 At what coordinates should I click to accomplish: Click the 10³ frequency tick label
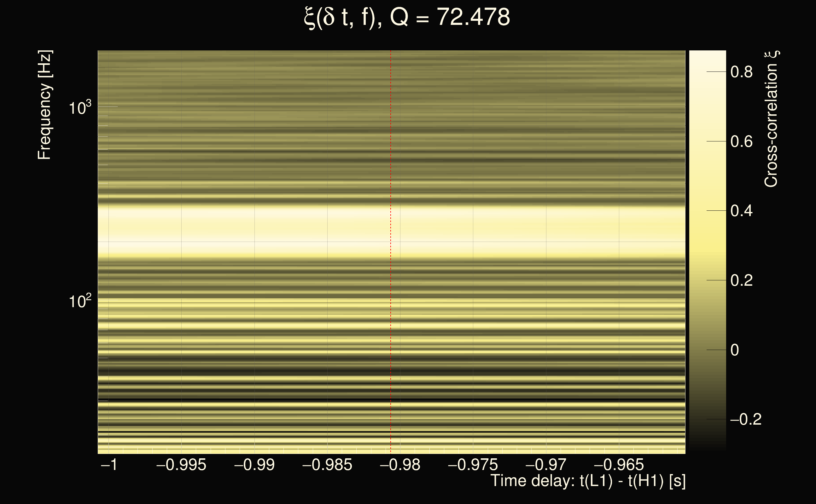[79, 108]
